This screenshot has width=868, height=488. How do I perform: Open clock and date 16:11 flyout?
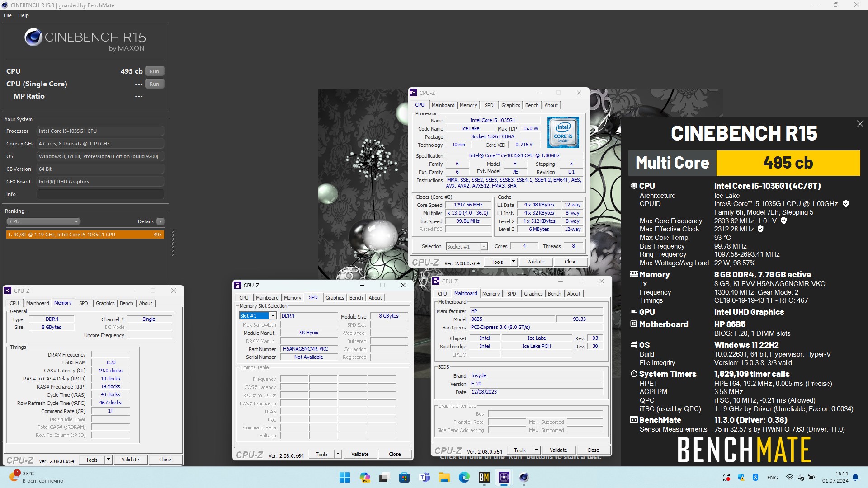coord(835,477)
